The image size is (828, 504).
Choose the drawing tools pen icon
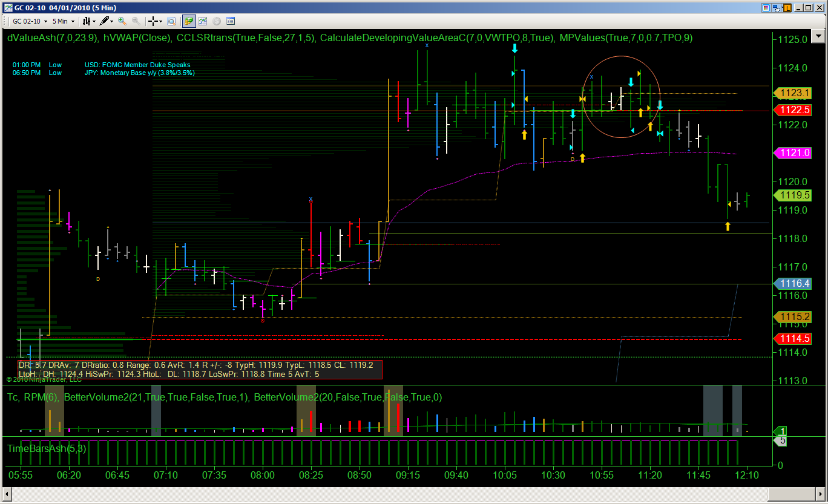click(104, 21)
